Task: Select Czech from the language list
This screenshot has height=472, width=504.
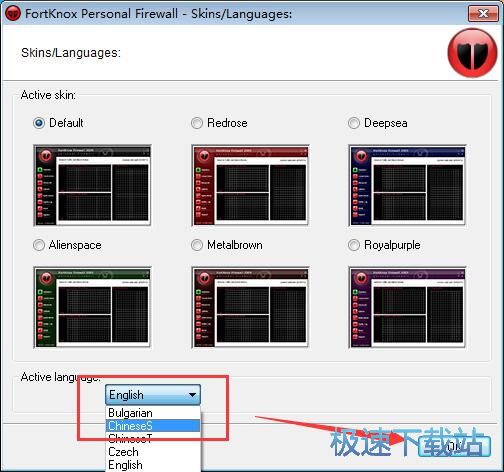Action: 153,452
